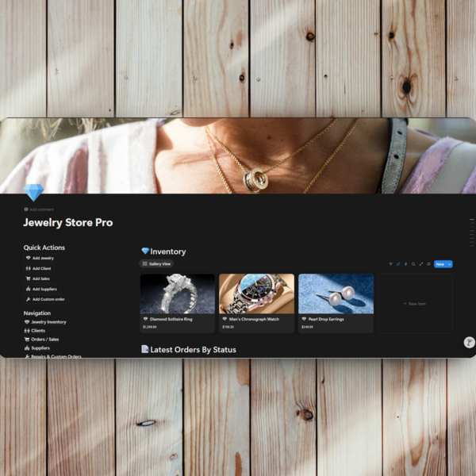This screenshot has height=476, width=476.
Task: Click the $799.50 price text
Action: click(228, 327)
